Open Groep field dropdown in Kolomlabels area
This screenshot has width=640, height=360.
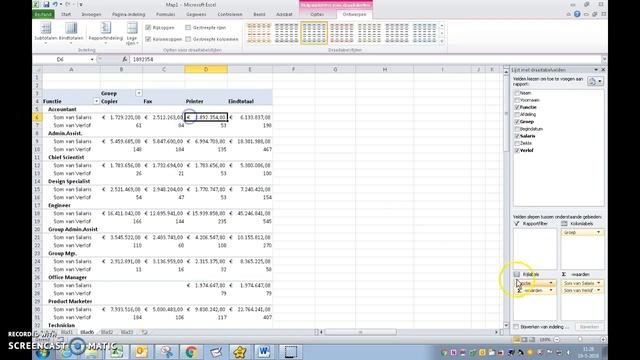click(x=598, y=232)
